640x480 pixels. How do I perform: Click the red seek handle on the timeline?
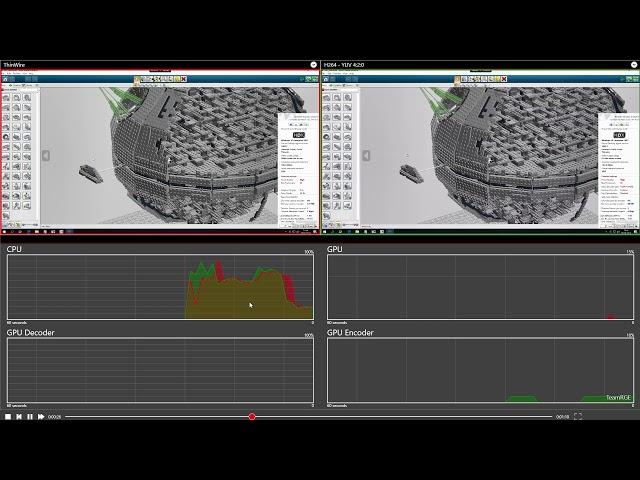[252, 416]
